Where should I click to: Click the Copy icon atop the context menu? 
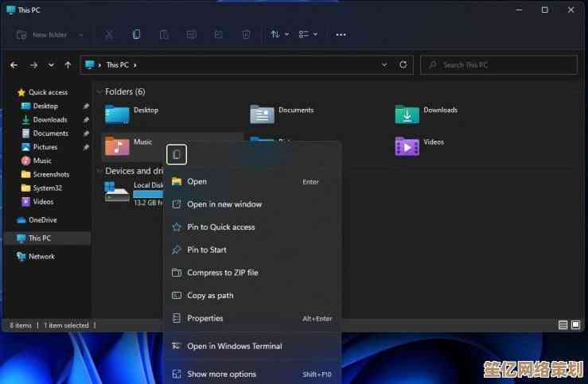[177, 154]
